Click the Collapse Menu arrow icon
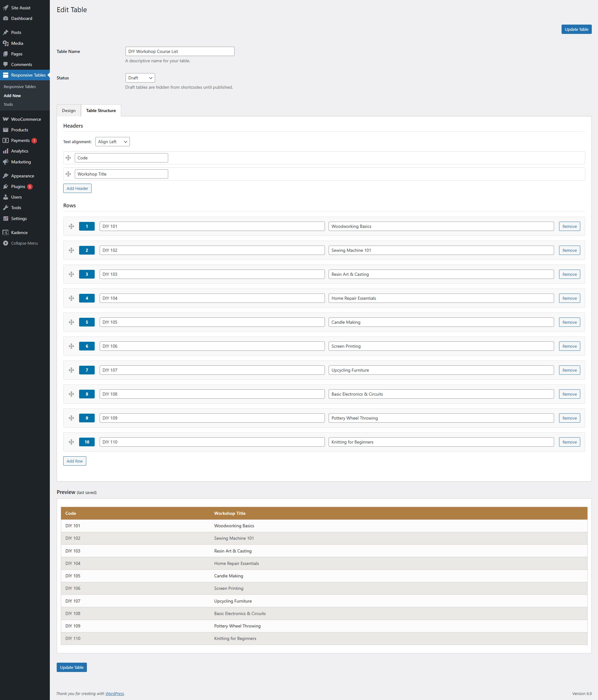 [x=6, y=243]
